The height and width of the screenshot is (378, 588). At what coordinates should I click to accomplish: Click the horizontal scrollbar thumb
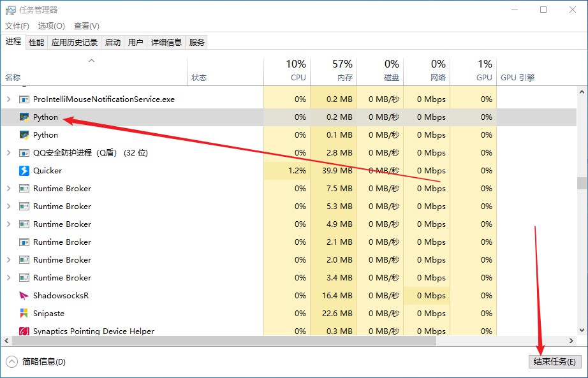point(224,341)
